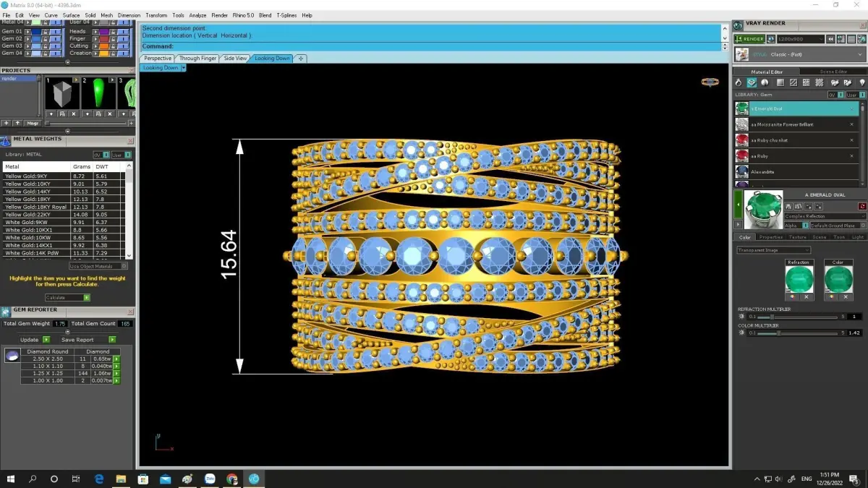Switch to the Side View viewport tab
868x488 pixels.
click(x=235, y=58)
